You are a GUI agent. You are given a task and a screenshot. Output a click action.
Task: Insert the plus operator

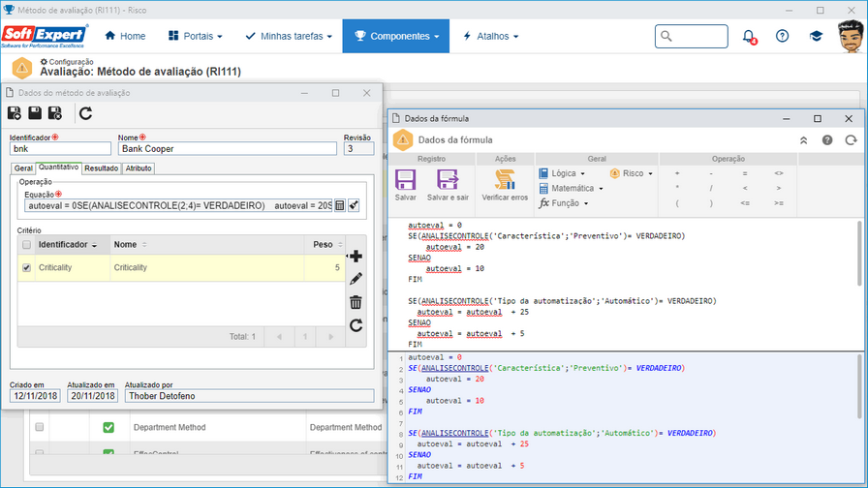tap(677, 173)
